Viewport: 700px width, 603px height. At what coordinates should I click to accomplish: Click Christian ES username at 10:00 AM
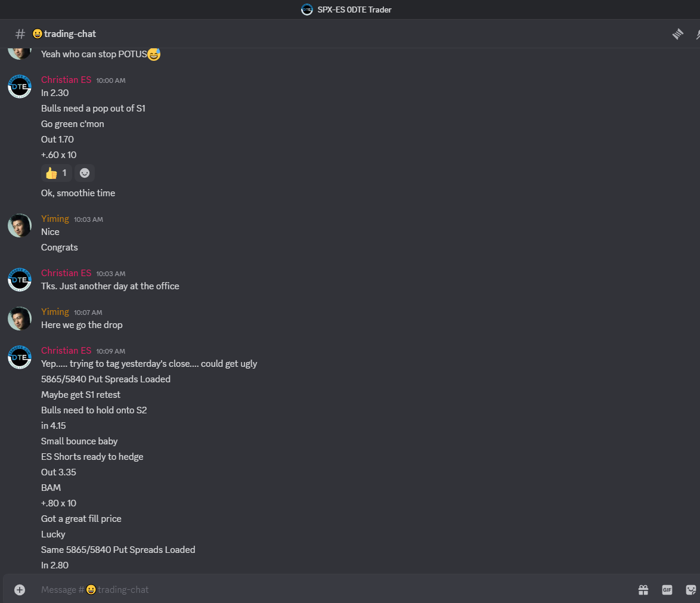pyautogui.click(x=66, y=79)
